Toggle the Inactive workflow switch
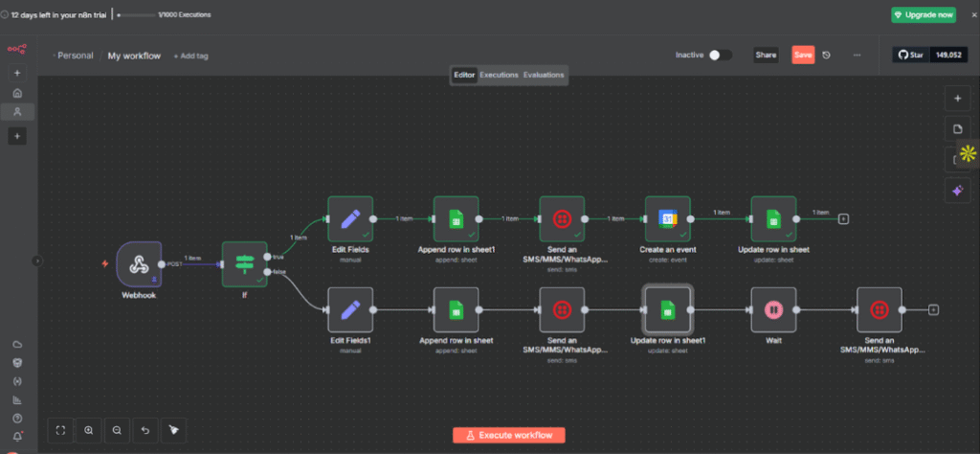This screenshot has height=454, width=980. pyautogui.click(x=720, y=56)
